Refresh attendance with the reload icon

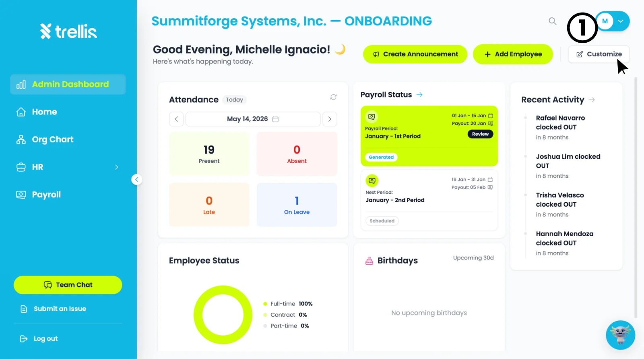[x=333, y=97]
